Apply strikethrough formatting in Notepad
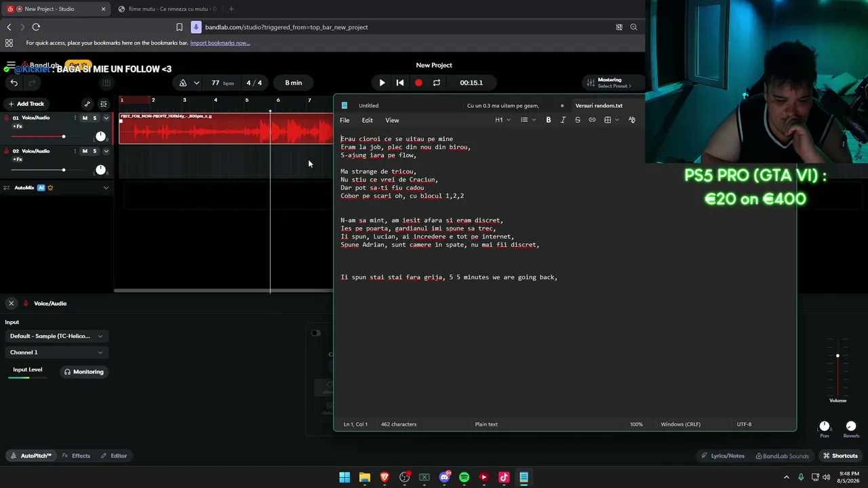 point(578,120)
